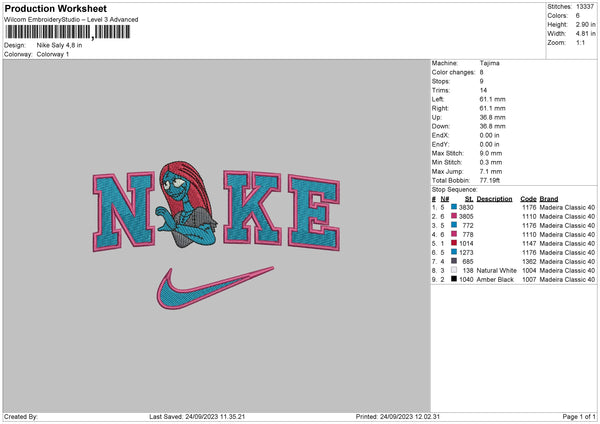Image resolution: width=600 pixels, height=424 pixels.
Task: Select the 'Colorway 1' value
Action: point(53,54)
